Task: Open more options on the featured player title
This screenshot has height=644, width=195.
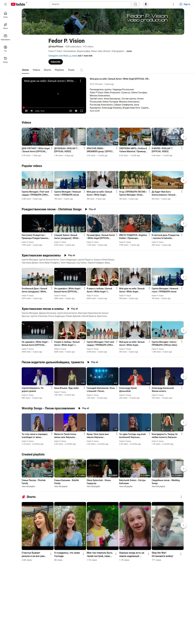Action: coord(80,81)
